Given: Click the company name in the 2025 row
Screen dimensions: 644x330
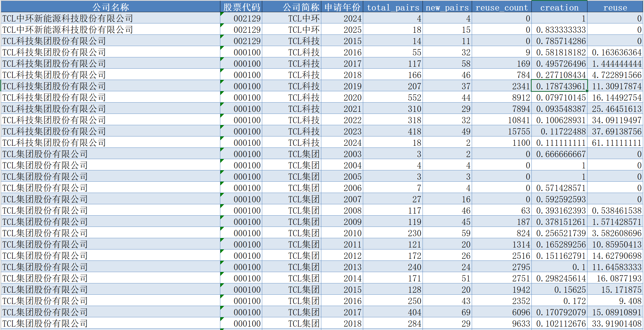Looking at the screenshot, I should click(111, 29).
